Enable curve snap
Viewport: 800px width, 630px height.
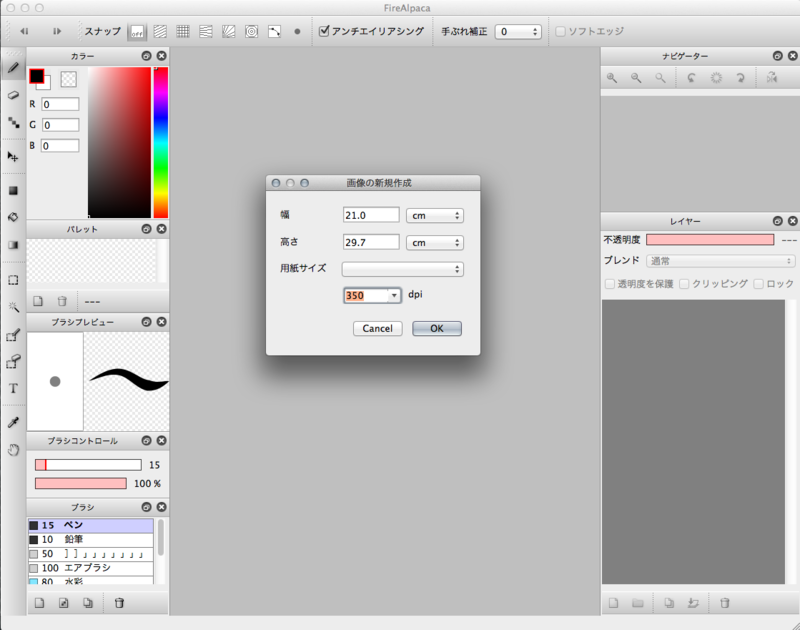coord(274,32)
